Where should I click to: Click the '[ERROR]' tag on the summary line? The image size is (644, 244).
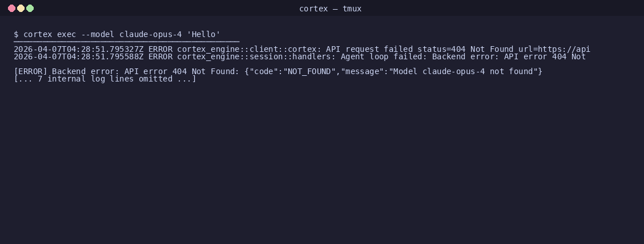tap(30, 71)
